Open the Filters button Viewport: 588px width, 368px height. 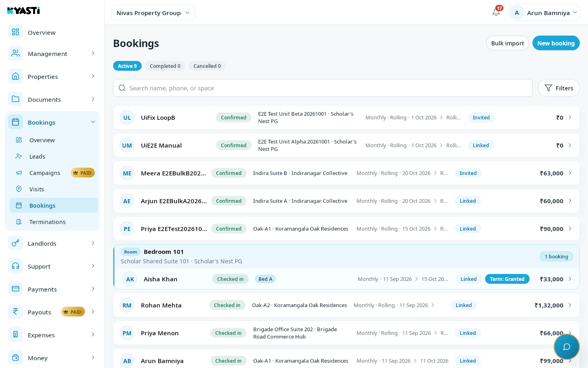pos(559,88)
